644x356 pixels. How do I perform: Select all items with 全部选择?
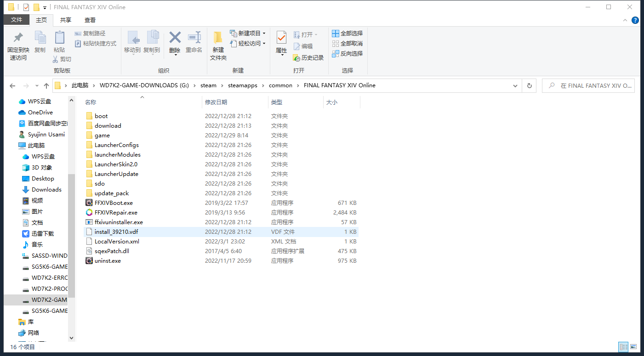point(348,33)
